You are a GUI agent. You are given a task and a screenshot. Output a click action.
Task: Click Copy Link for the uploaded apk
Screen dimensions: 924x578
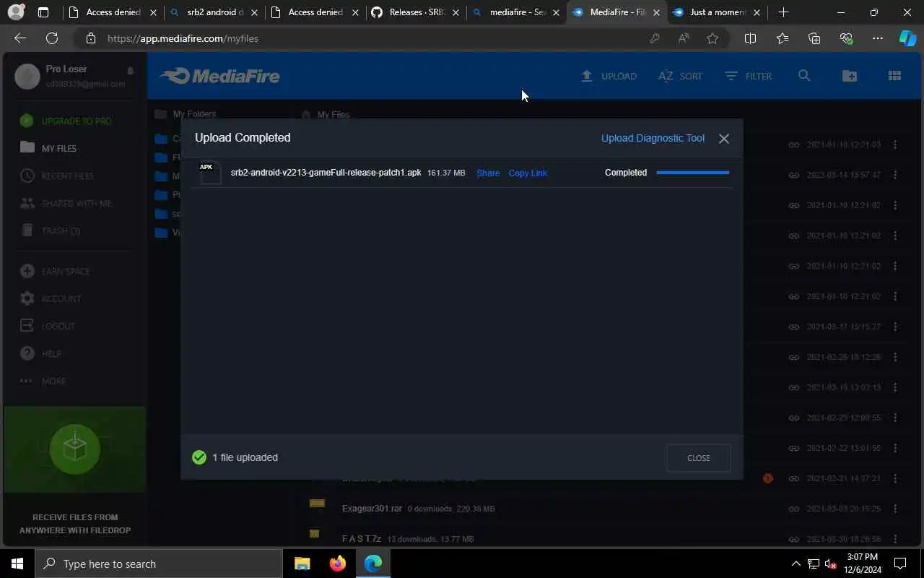(528, 173)
